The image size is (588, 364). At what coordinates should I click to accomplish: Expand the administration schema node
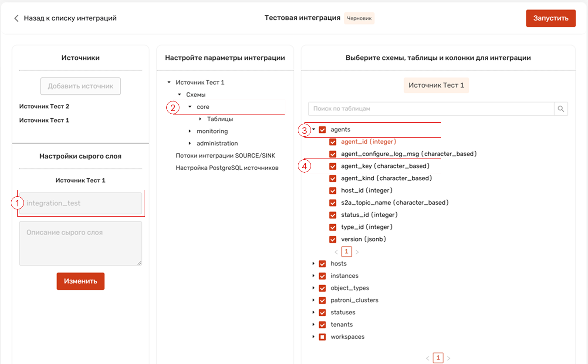190,143
